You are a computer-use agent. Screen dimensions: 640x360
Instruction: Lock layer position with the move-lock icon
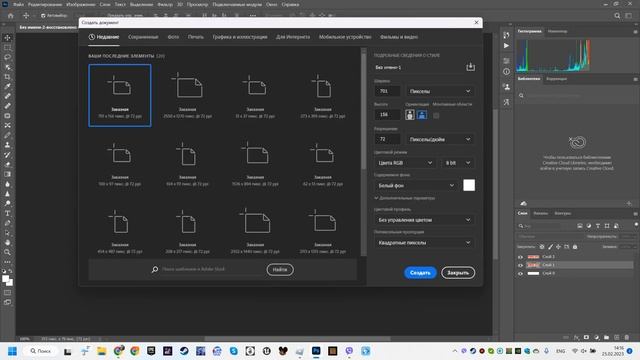pos(558,247)
